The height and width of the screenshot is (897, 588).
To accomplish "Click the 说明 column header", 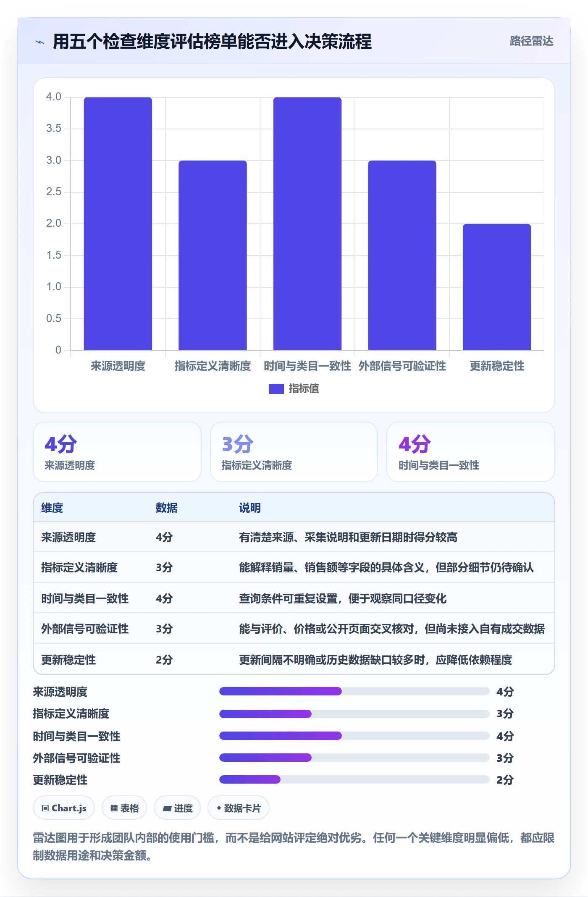I will [x=250, y=508].
